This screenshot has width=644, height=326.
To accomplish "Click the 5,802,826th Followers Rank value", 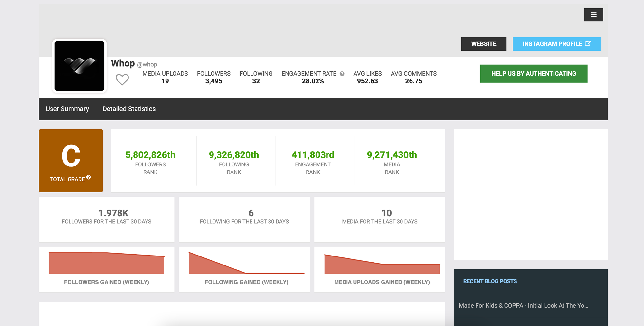I will click(x=150, y=155).
